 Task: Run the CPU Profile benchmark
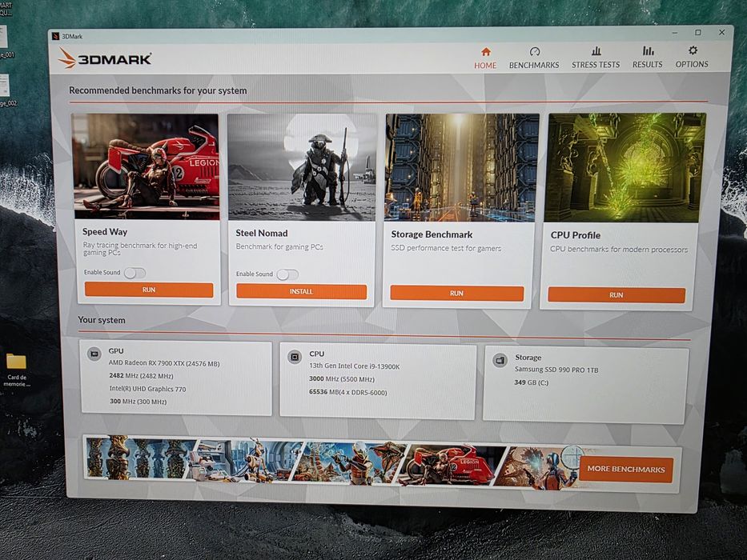coord(616,294)
